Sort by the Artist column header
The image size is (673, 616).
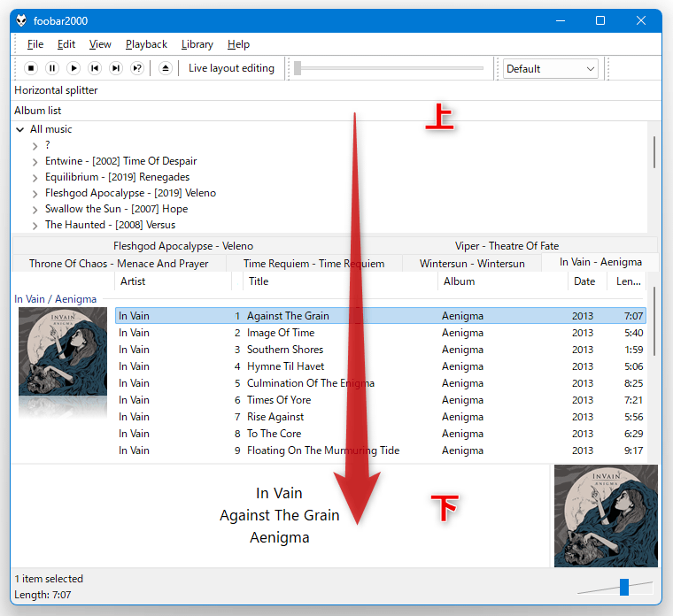click(173, 281)
